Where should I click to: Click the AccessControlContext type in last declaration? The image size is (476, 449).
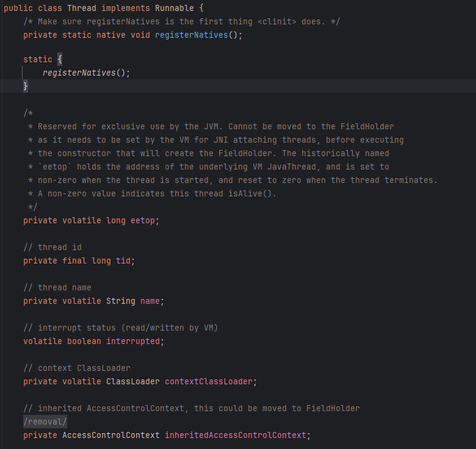point(111,436)
